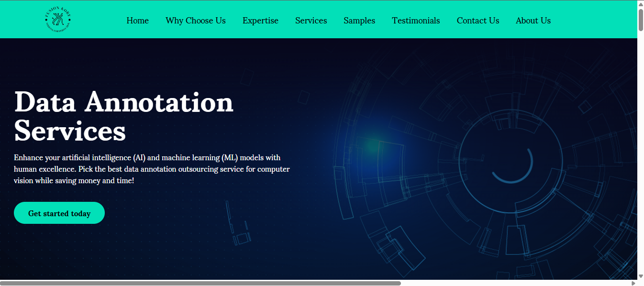Select the Samples navigation link
This screenshot has width=644, height=286.
(x=359, y=21)
